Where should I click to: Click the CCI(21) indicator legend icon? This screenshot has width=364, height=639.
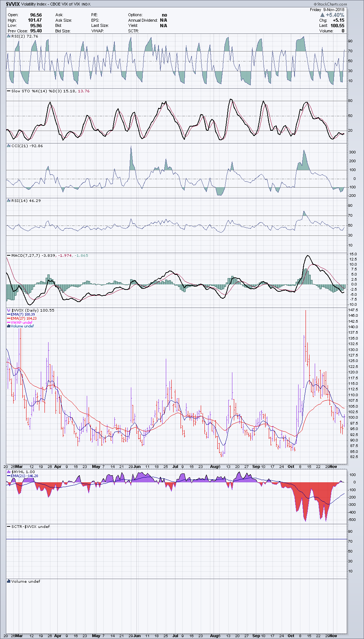click(8, 146)
